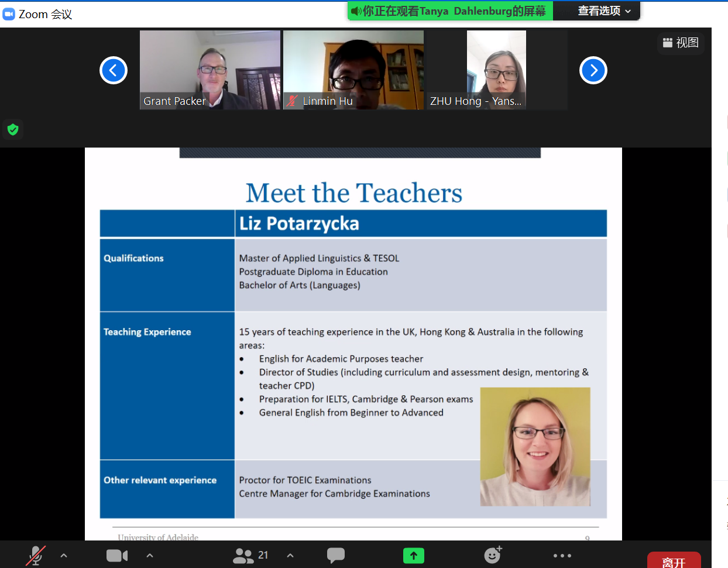Switch layout using the 视图 button
The height and width of the screenshot is (568, 728).
[681, 43]
